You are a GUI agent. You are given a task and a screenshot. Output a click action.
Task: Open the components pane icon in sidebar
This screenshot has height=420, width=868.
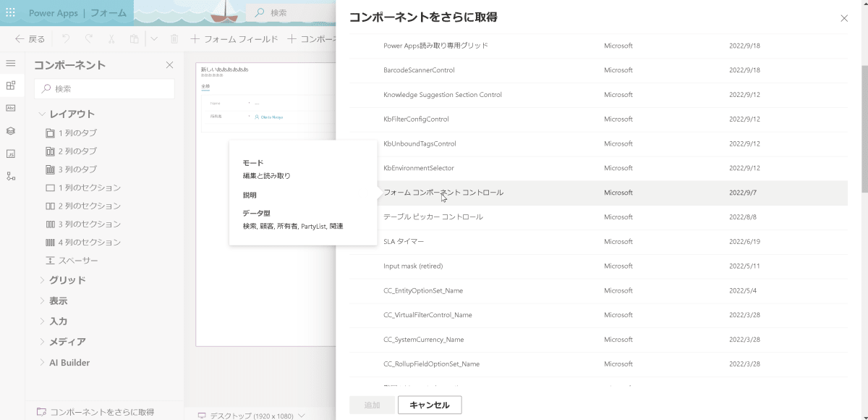pos(11,85)
